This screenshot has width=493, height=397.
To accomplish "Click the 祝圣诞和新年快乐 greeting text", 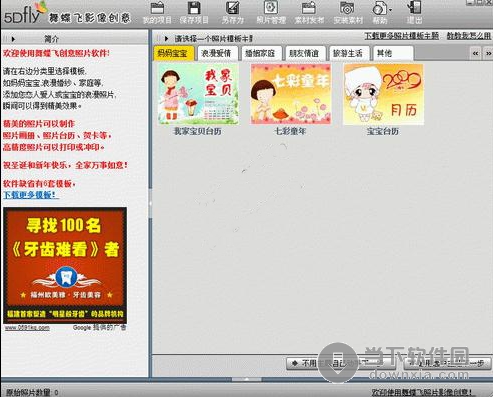I will [65, 165].
